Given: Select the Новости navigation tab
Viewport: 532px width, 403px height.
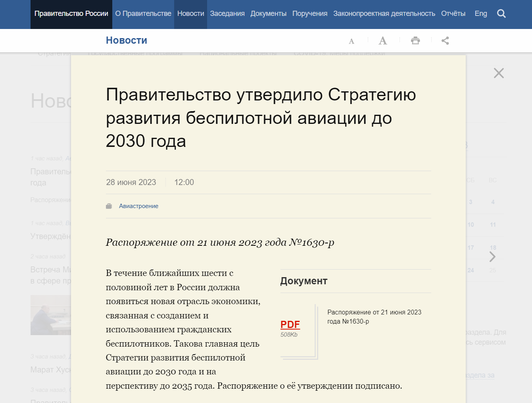Looking at the screenshot, I should point(190,14).
